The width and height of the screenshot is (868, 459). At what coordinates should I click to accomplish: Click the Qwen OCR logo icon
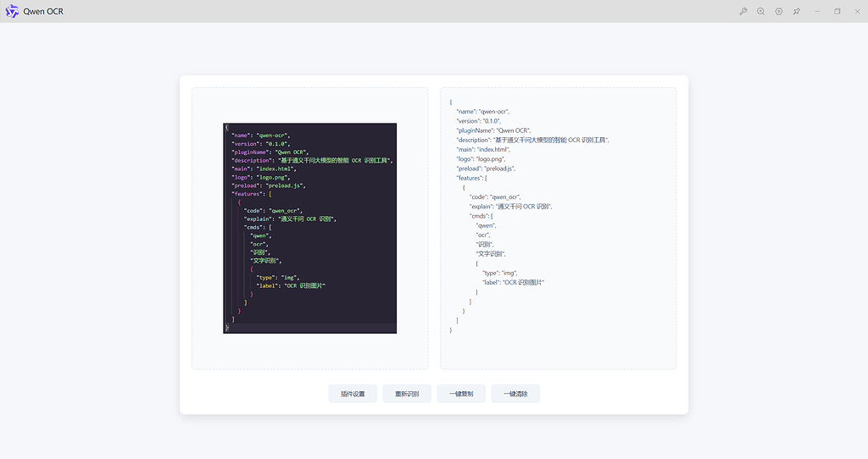point(12,11)
